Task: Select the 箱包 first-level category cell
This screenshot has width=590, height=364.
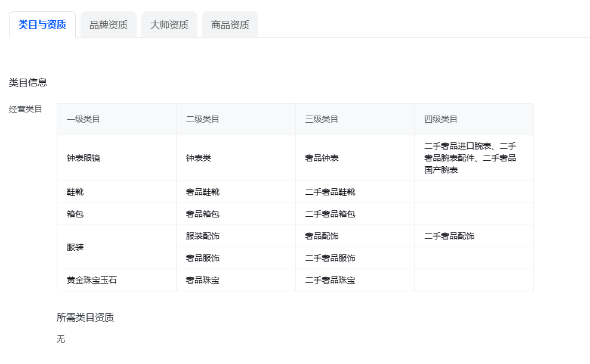Action: pos(116,214)
